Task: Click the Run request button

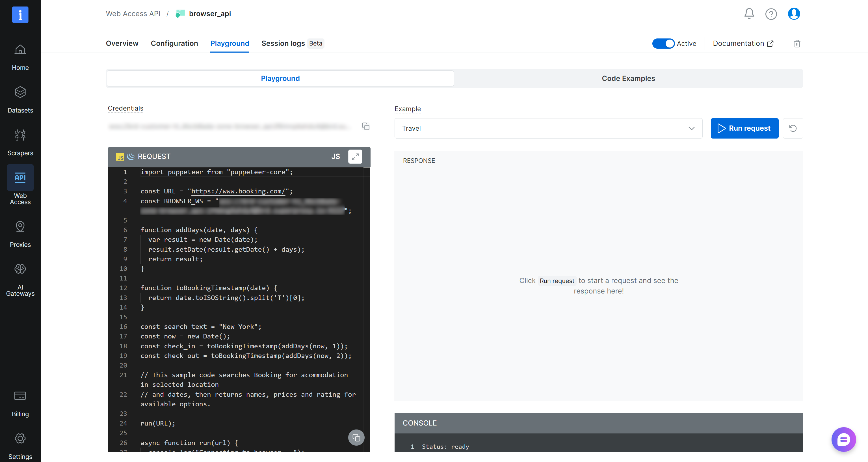Action: click(744, 128)
